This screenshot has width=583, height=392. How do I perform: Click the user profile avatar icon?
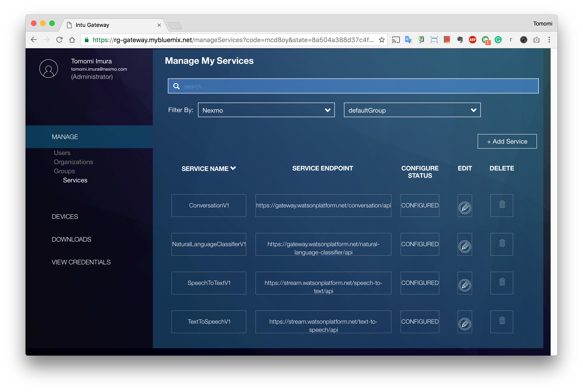[x=49, y=69]
